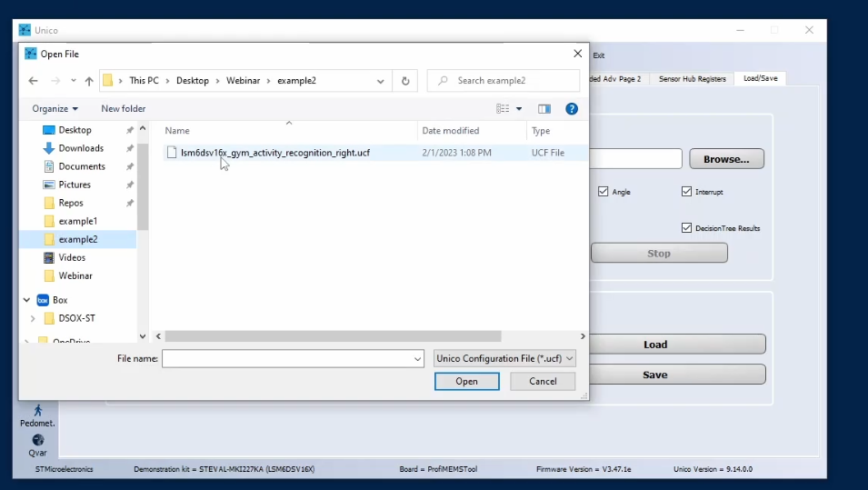This screenshot has width=868, height=490.
Task: Toggle the Interrupt checkbox in Unico
Action: pos(686,192)
